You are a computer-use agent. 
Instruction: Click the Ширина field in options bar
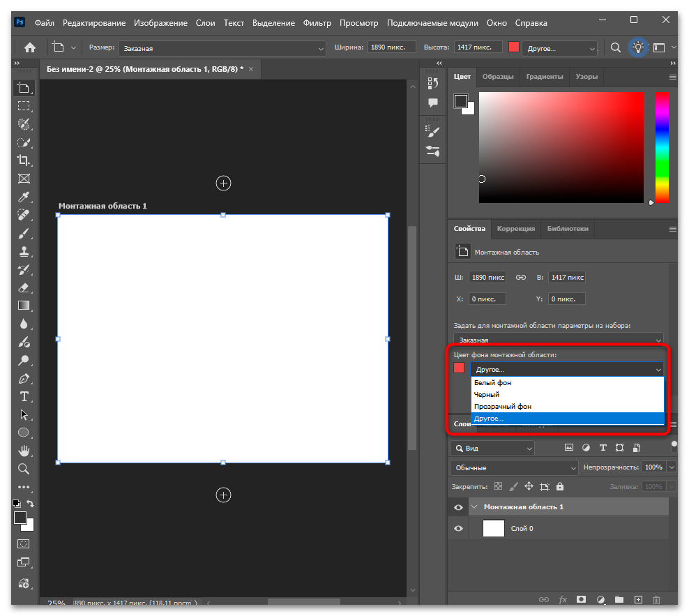point(392,47)
